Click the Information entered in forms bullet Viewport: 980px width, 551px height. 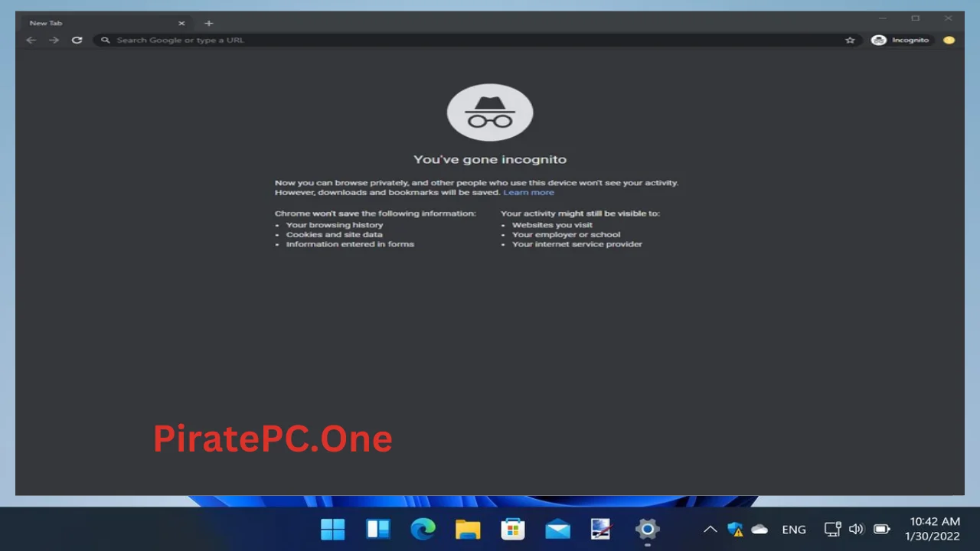click(x=350, y=244)
